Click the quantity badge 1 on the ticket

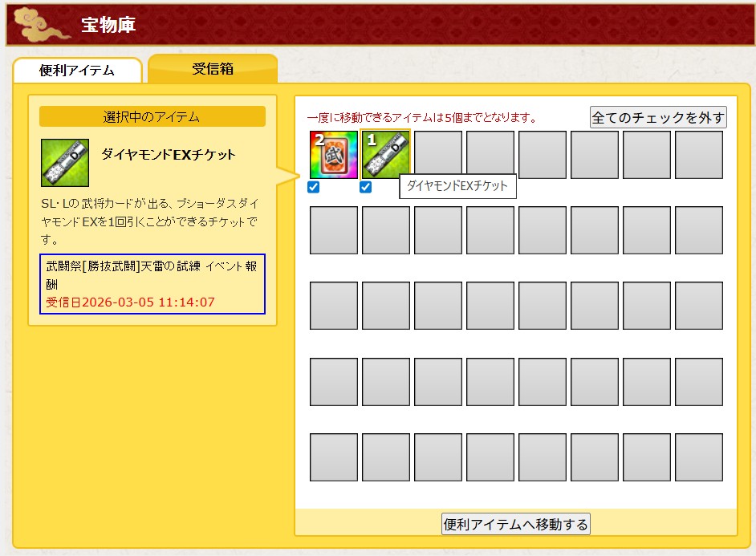[x=371, y=140]
